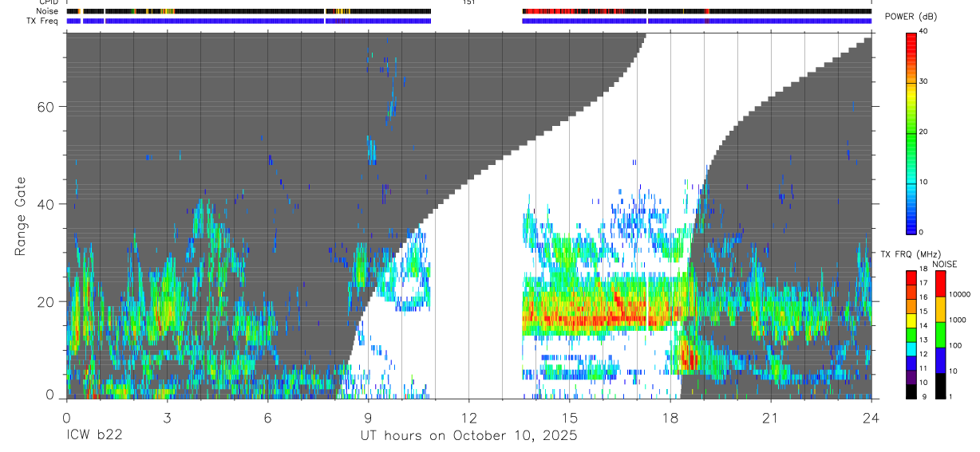
Task: Click the "TX Freq" row label at top left
Action: (x=43, y=21)
